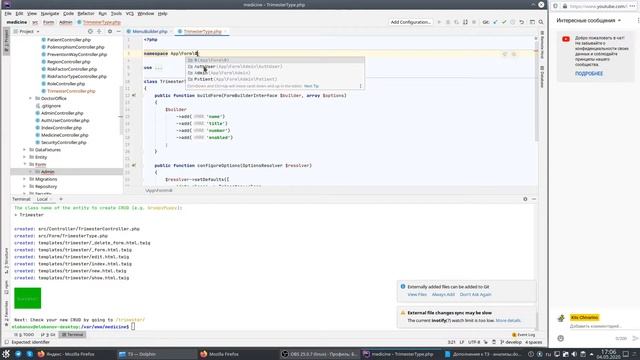This screenshot has width=640, height=360.
Task: Click UTF-8 encoding in status bar
Action: coord(474,342)
